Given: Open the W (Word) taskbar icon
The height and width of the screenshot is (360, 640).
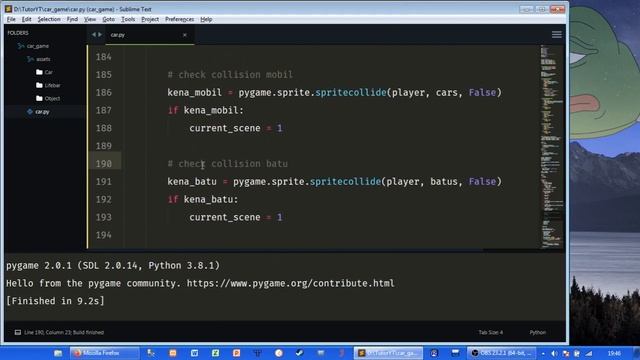Looking at the screenshot, I should 194,353.
